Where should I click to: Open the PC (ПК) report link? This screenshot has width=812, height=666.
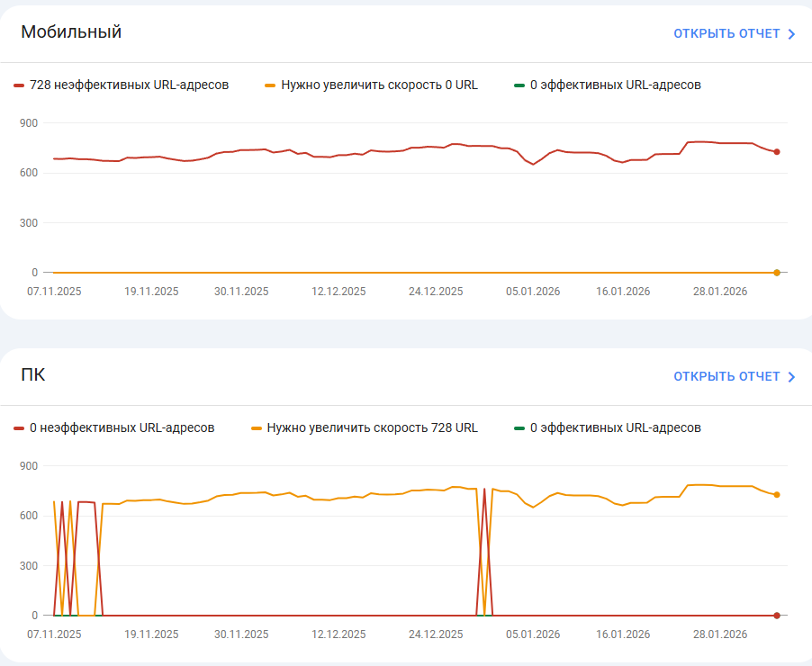pyautogui.click(x=735, y=376)
